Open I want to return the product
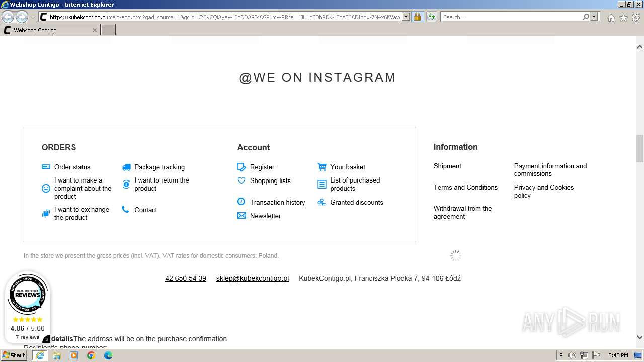This screenshot has width=644, height=362. point(162,185)
